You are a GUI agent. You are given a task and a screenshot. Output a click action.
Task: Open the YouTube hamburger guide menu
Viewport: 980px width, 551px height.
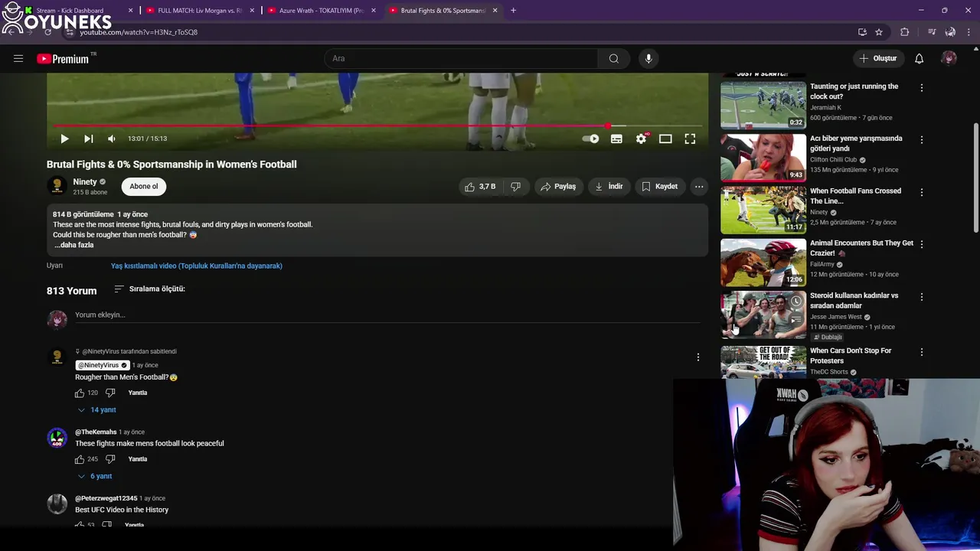point(18,58)
